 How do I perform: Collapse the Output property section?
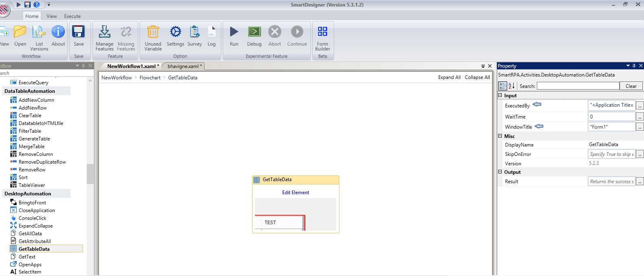tap(500, 172)
